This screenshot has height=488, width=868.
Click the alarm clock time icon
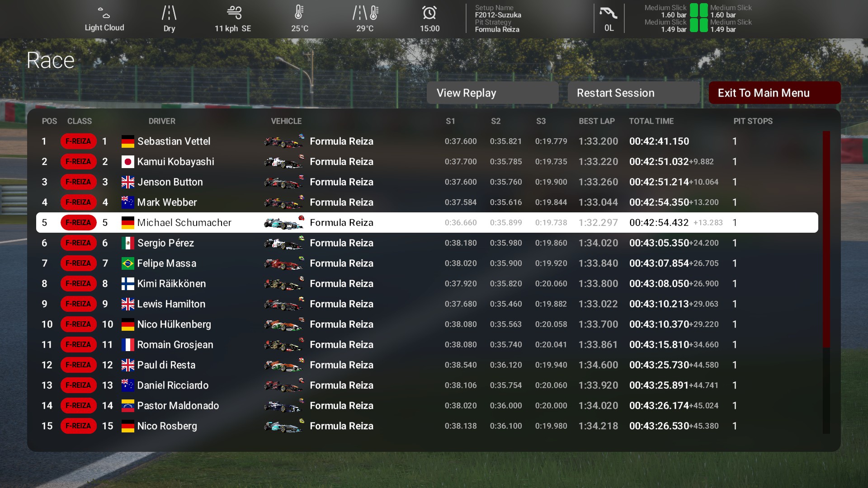[x=429, y=13]
